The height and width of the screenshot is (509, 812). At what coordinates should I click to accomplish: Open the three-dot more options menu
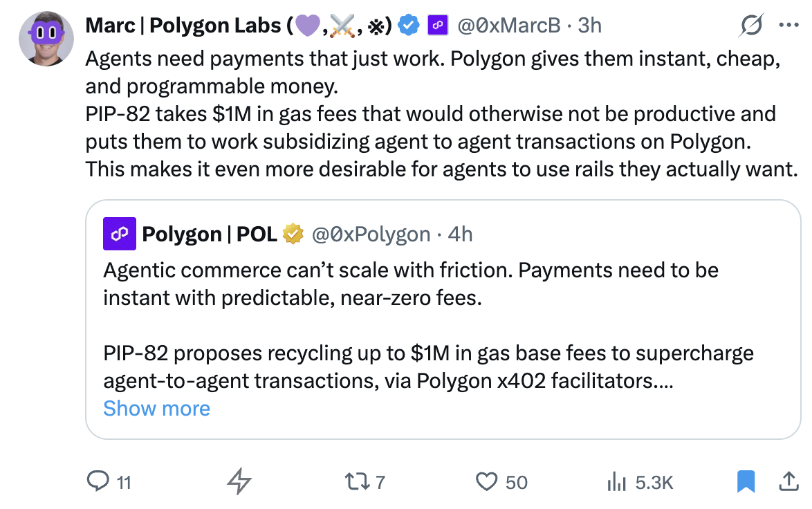tap(788, 26)
